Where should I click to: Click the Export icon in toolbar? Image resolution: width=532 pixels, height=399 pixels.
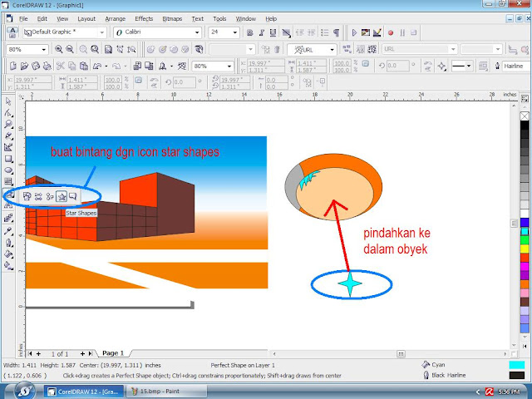[x=149, y=66]
